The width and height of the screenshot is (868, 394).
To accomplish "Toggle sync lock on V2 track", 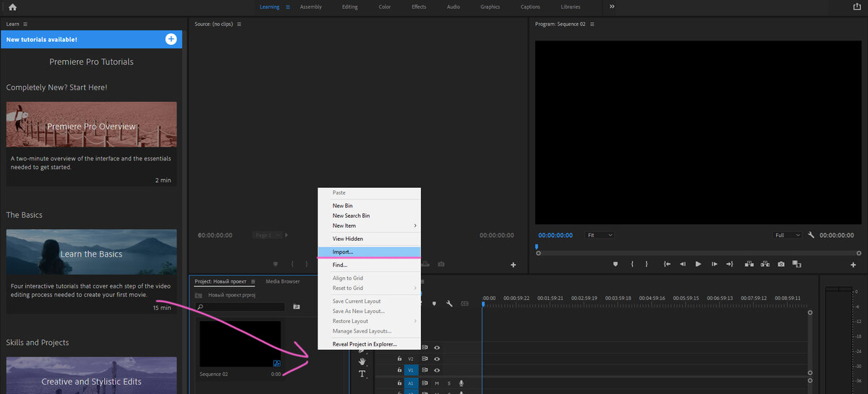I will 425,359.
